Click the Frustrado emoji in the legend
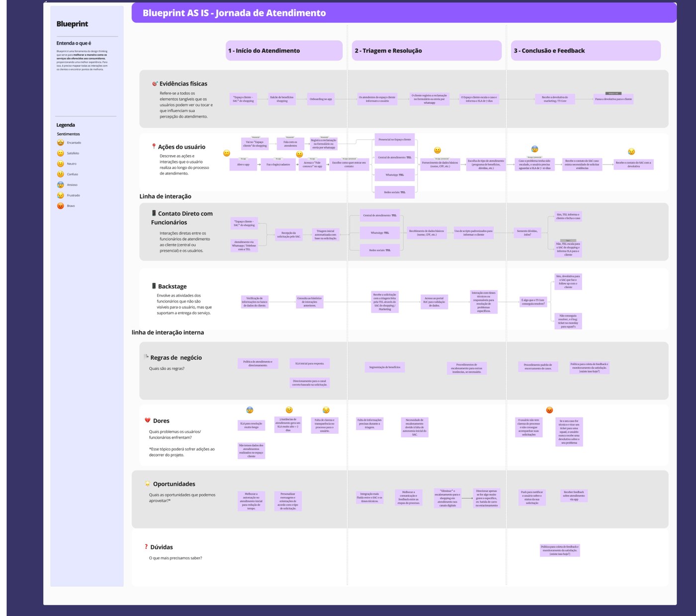 [61, 195]
